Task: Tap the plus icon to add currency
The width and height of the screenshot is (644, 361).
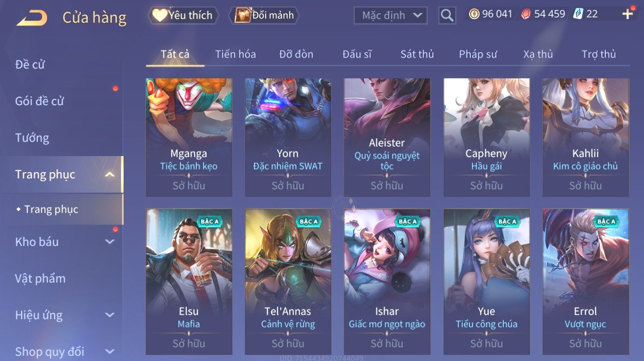Action: point(627,14)
